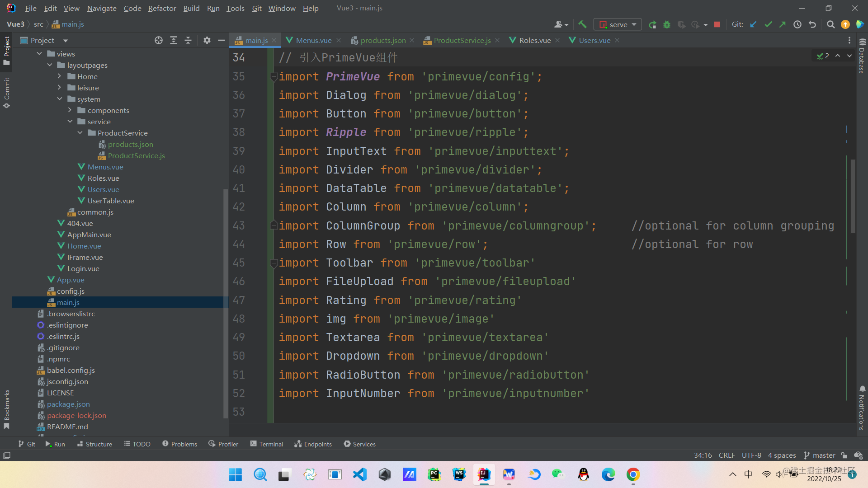Switch to the Roles.vue editor tab
The image size is (868, 488).
click(534, 40)
